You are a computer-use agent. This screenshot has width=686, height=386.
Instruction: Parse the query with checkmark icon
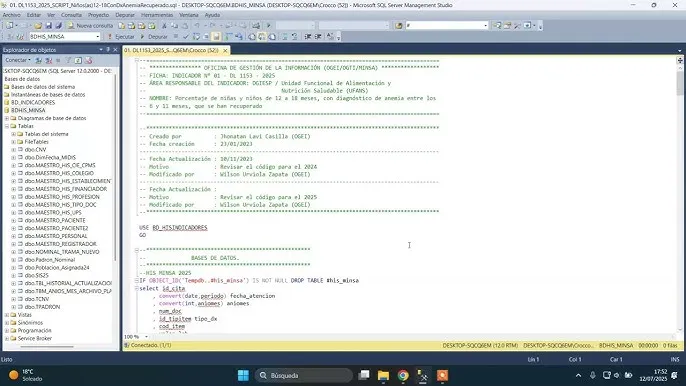coord(186,37)
